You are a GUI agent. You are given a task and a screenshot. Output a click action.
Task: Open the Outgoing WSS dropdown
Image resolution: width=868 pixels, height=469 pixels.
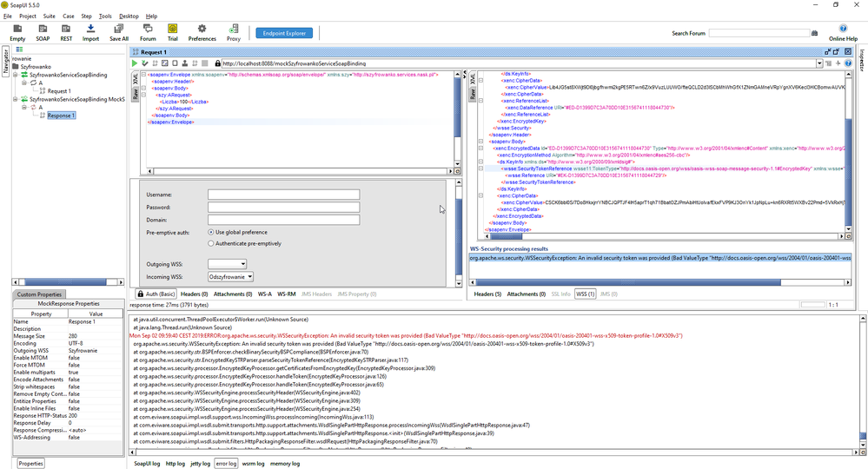click(227, 264)
